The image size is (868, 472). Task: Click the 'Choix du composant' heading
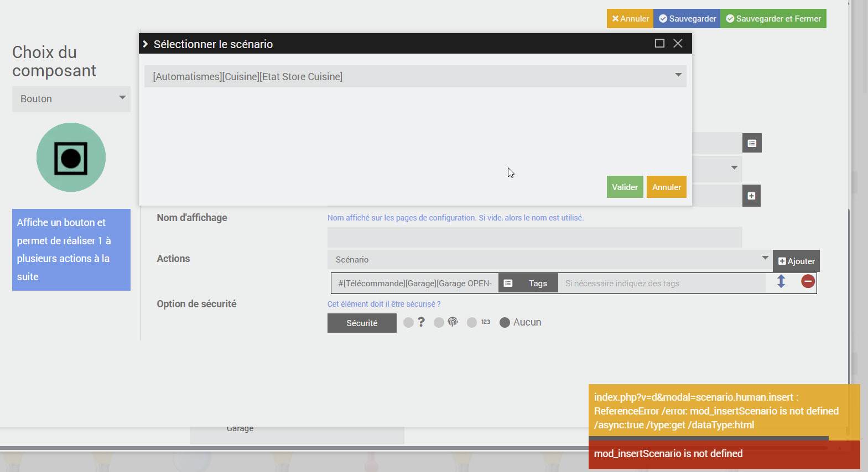click(x=54, y=61)
